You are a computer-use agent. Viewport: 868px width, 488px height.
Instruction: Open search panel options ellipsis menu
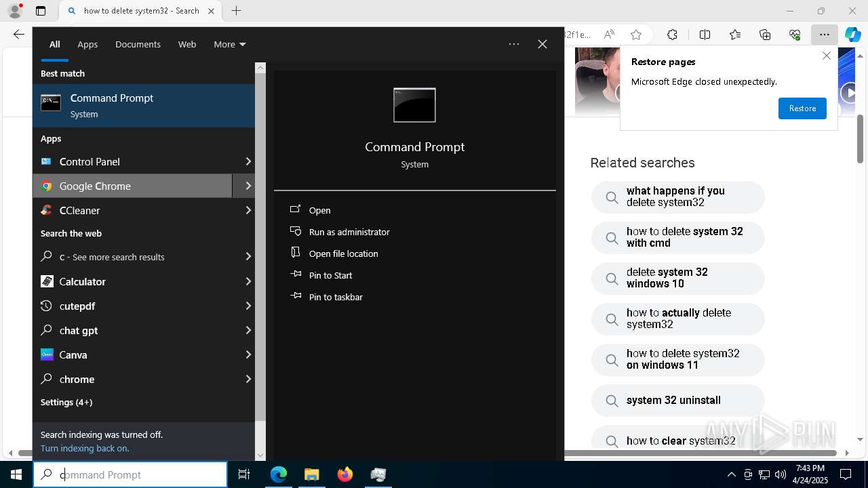pyautogui.click(x=514, y=44)
